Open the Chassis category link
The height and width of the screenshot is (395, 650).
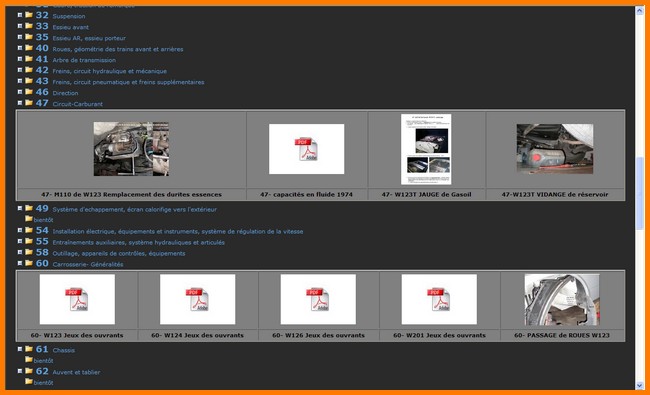pos(63,350)
